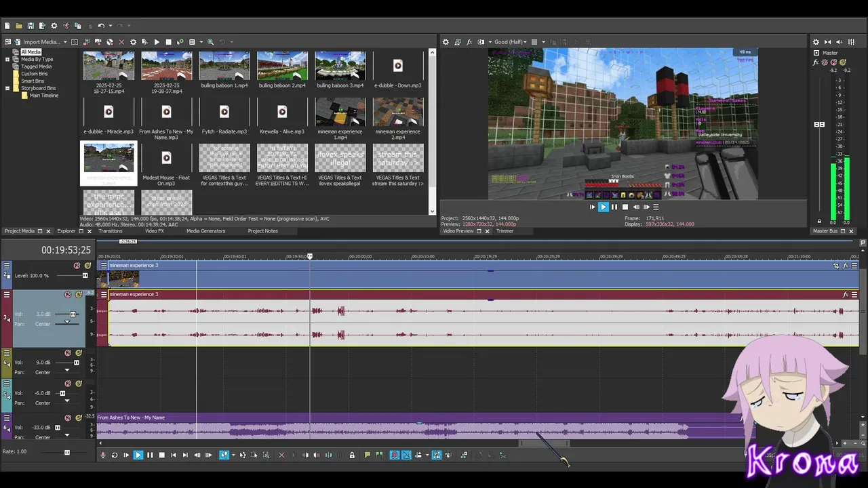Remove selected media using the red X icon
868x488 pixels.
[x=121, y=42]
